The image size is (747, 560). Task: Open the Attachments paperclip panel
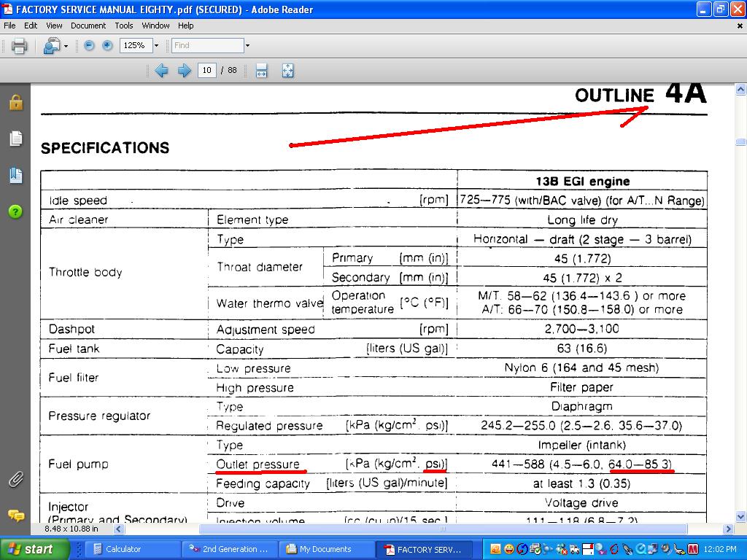[x=15, y=479]
